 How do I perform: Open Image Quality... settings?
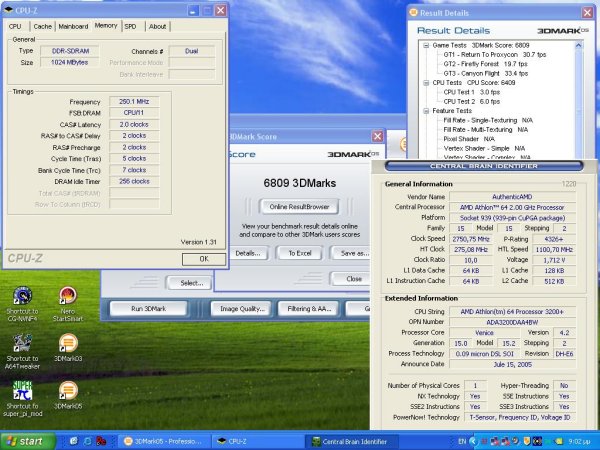242,309
